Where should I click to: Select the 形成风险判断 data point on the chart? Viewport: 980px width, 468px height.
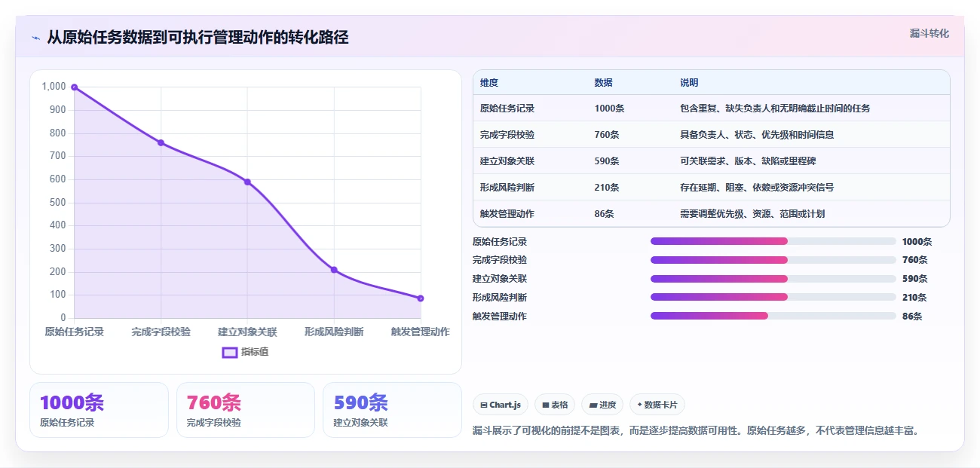point(334,270)
